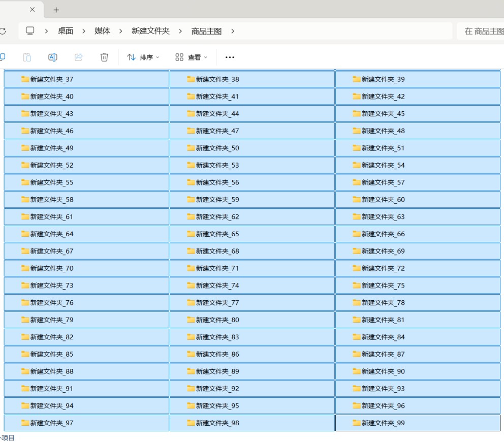Open the three-dot more options menu

230,57
